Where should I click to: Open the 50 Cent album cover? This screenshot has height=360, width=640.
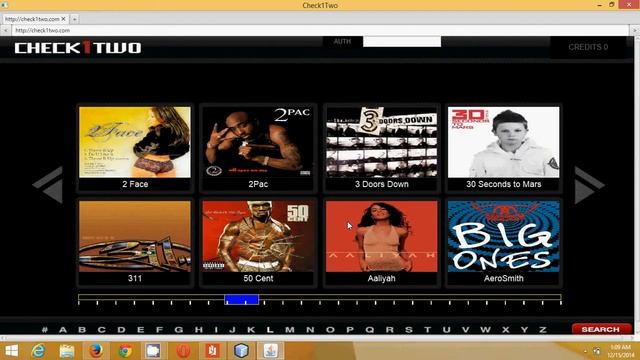[x=258, y=236]
